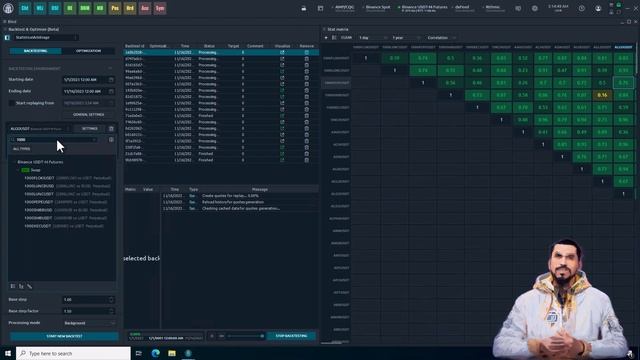Toggle the sidebar icon beside strategy selector

coord(7,38)
